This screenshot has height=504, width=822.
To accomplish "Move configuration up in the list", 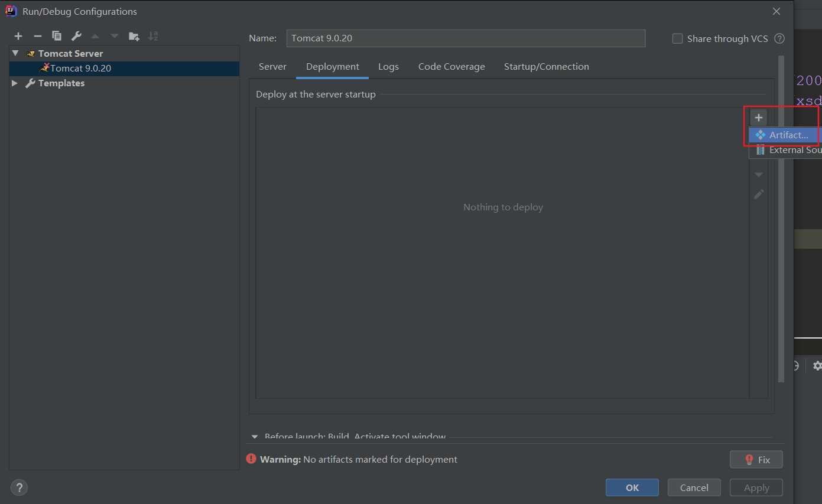I will click(95, 36).
